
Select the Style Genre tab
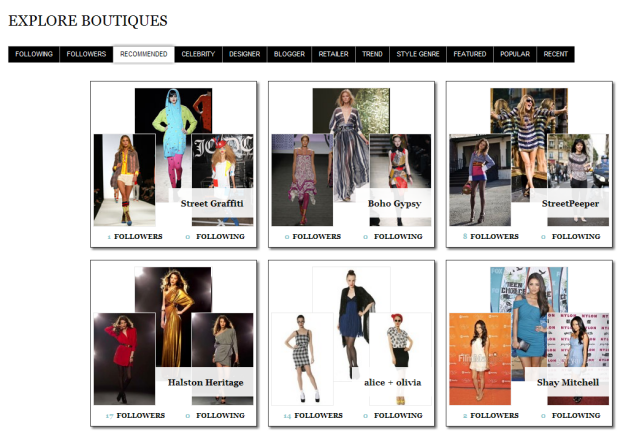click(x=418, y=54)
